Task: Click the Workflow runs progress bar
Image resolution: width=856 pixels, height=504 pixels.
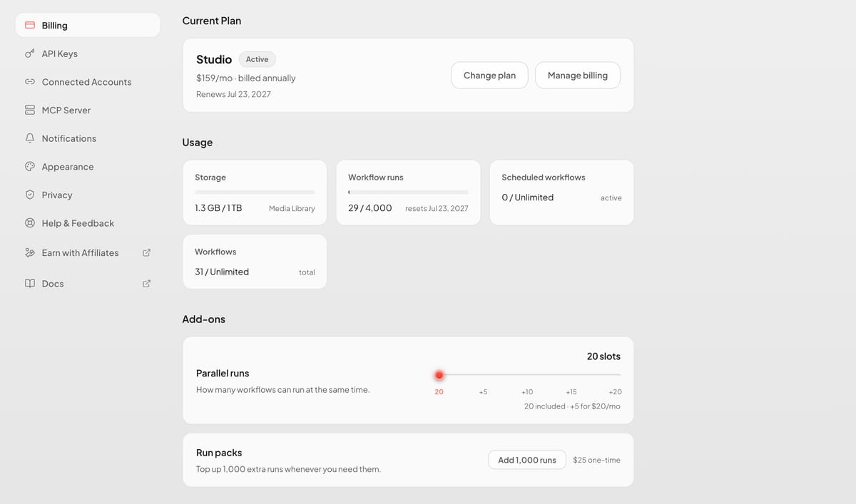Action: click(x=408, y=192)
